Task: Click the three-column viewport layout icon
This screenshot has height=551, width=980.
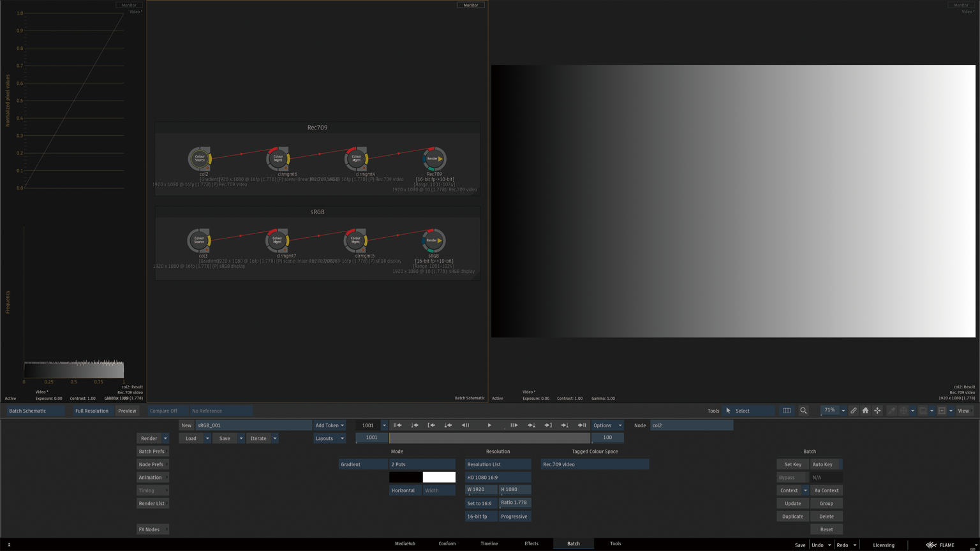Action: coord(787,411)
